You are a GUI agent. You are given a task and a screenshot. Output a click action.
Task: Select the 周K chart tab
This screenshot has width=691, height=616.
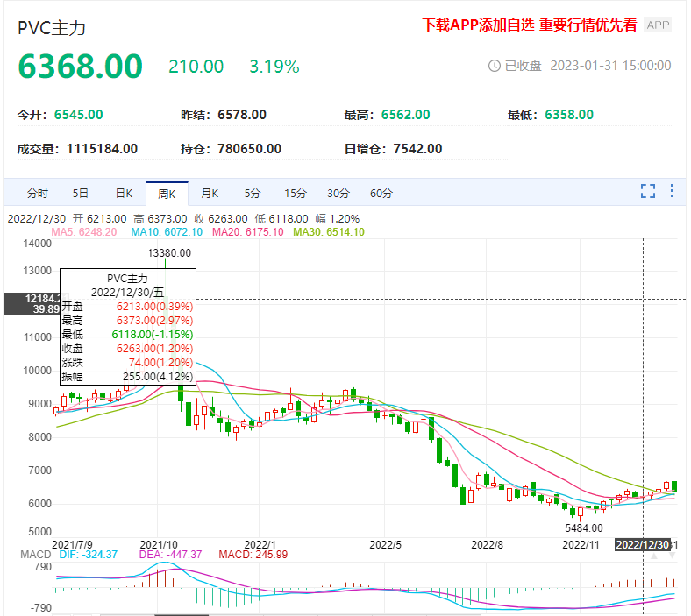167,194
